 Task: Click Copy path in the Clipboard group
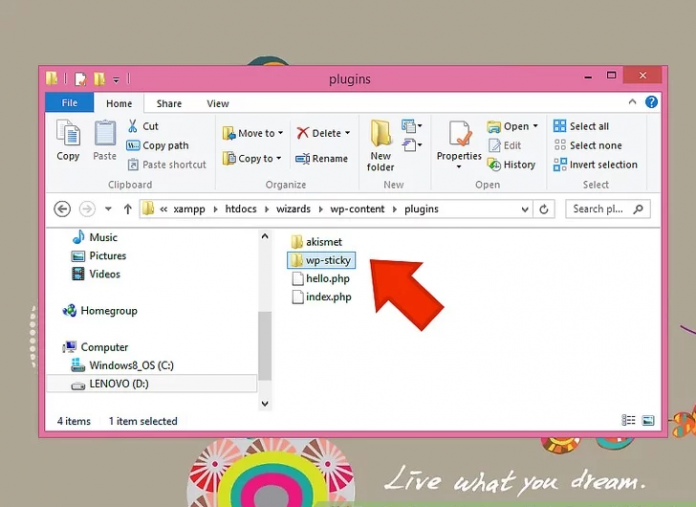click(x=157, y=145)
